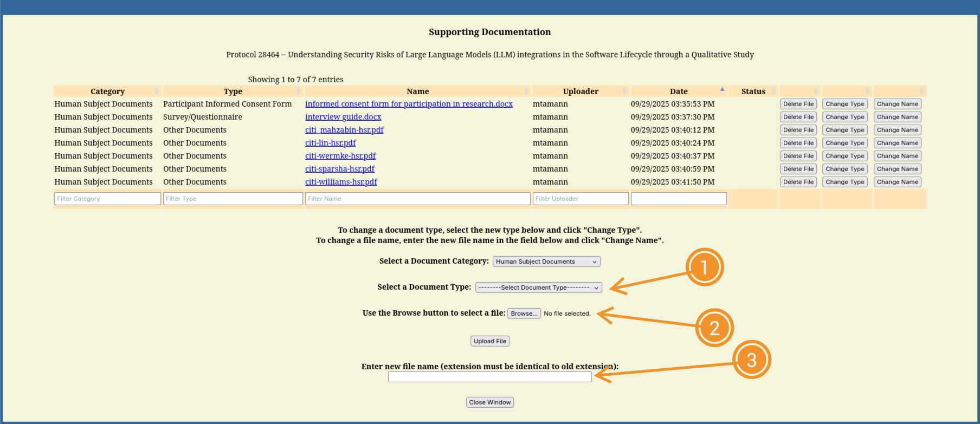Screen dimensions: 980x424
Task: Click the Close Window button
Action: click(490, 402)
